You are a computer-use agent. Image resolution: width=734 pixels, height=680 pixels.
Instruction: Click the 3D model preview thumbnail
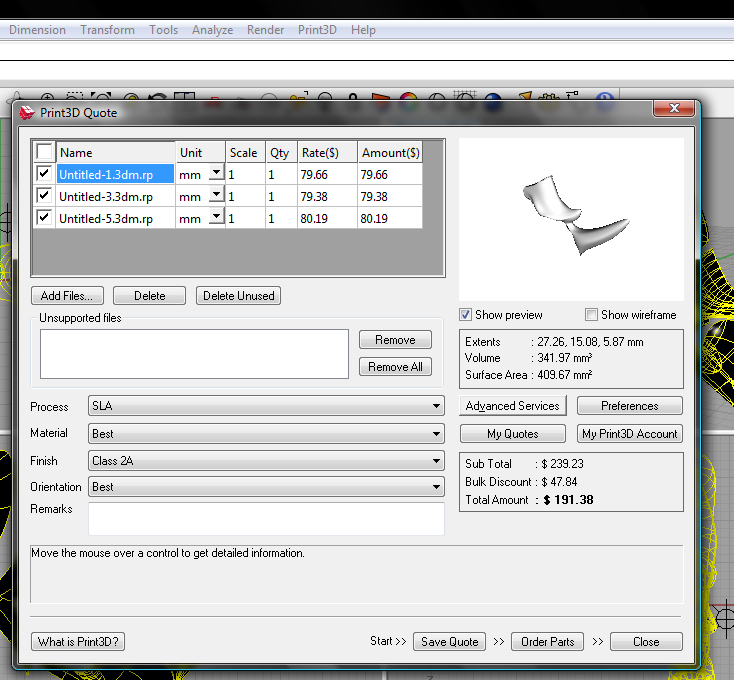pyautogui.click(x=571, y=219)
